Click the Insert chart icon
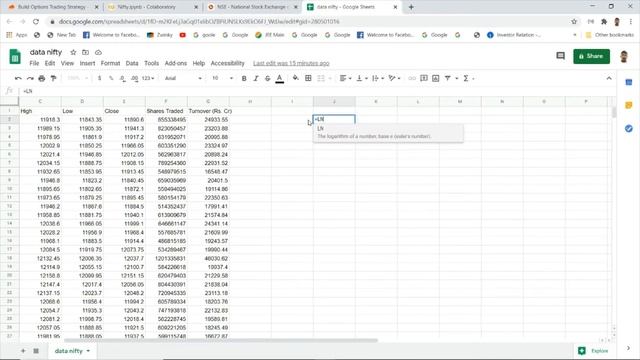 point(436,78)
